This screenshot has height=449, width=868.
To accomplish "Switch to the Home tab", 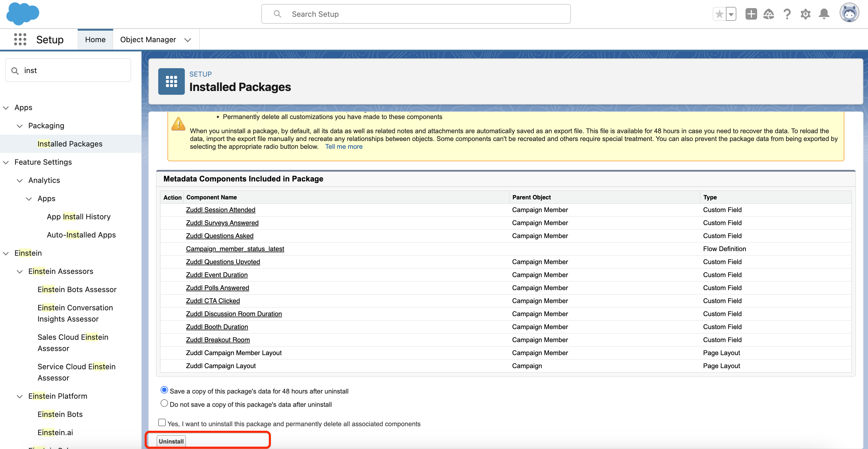I will (95, 40).
